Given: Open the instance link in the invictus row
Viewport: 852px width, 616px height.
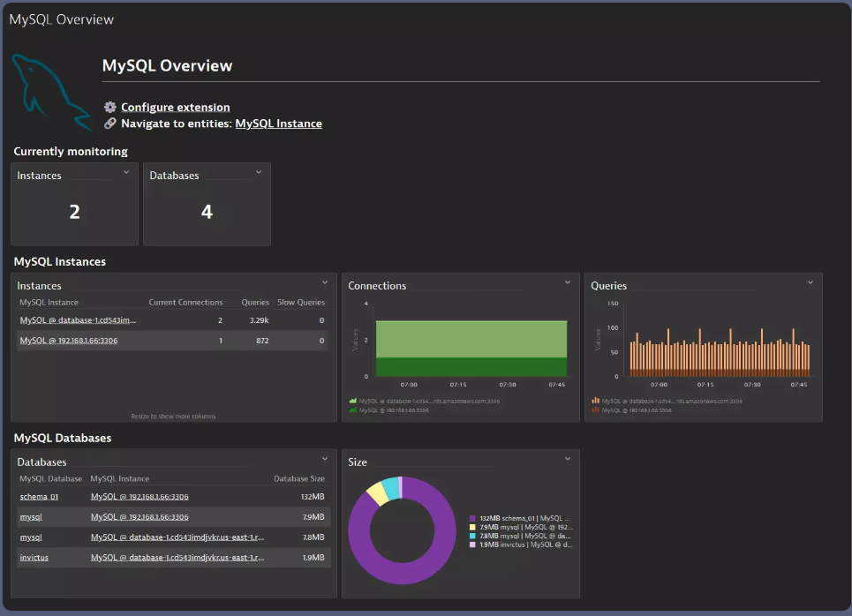Looking at the screenshot, I should (177, 558).
